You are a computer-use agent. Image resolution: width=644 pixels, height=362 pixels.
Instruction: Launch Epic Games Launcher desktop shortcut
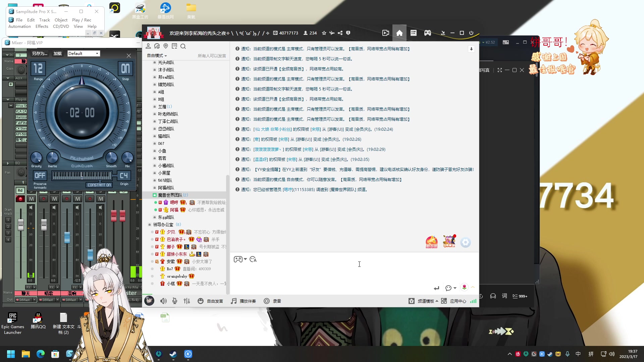(x=13, y=323)
